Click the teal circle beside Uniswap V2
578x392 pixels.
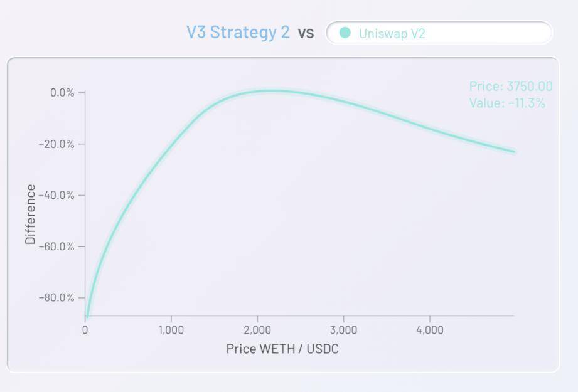click(345, 33)
